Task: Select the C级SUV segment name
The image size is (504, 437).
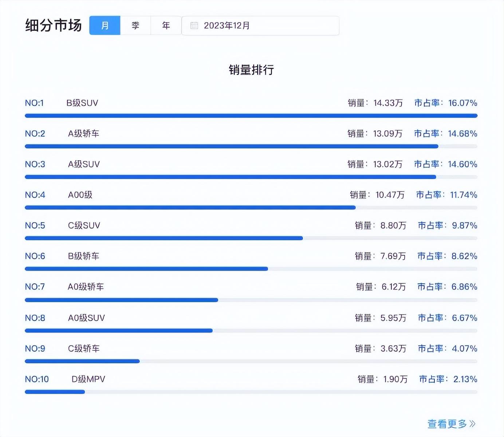Action: [x=84, y=225]
